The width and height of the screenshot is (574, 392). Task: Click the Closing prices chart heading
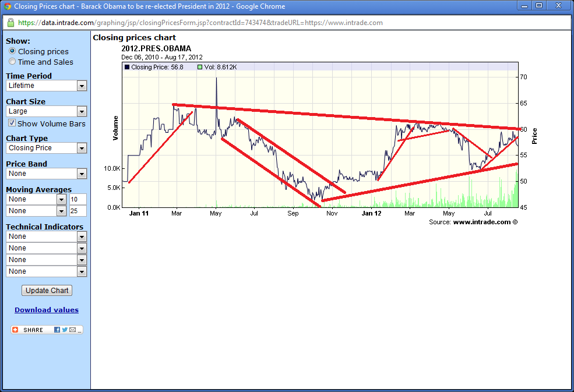pyautogui.click(x=135, y=37)
